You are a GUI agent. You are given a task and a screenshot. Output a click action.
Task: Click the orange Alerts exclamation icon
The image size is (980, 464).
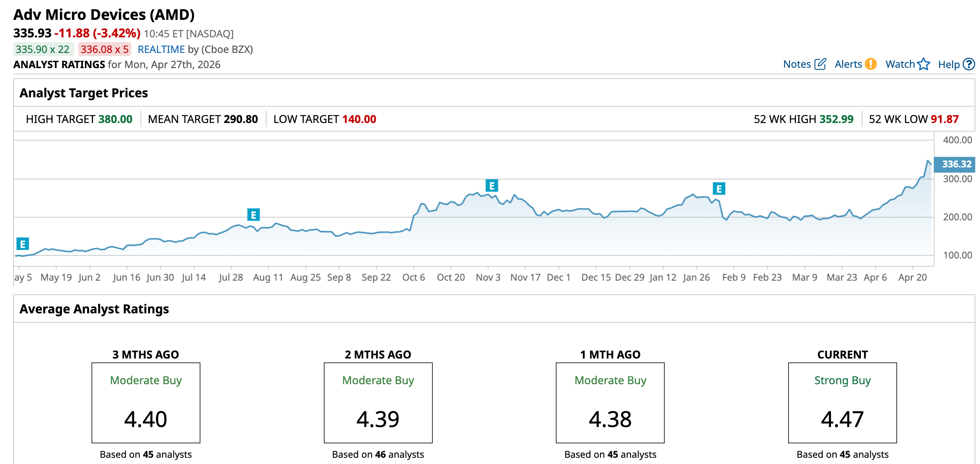tap(871, 64)
